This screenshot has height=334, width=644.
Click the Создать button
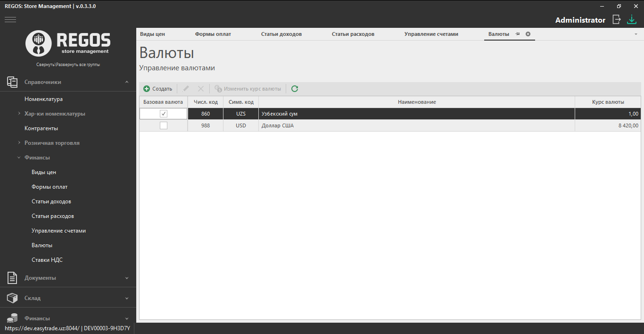(x=158, y=89)
